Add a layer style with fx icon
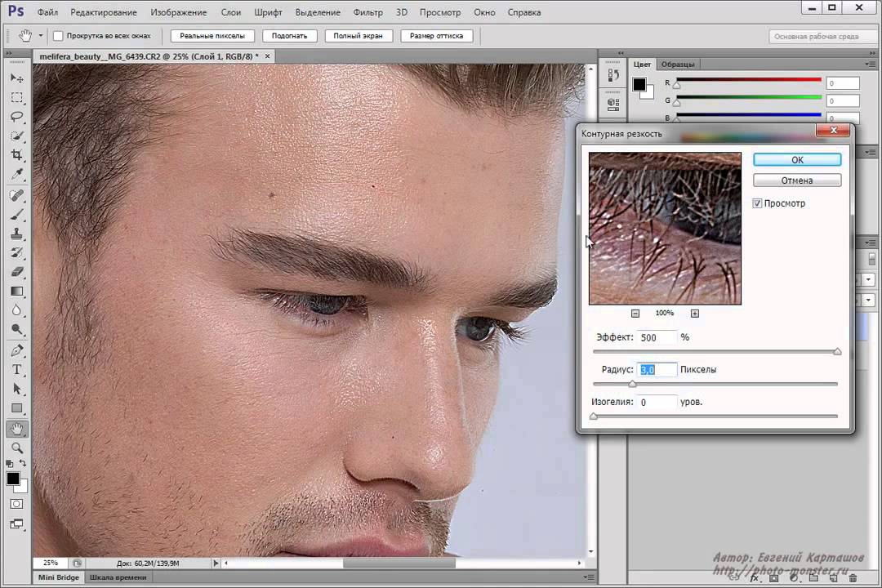 pyautogui.click(x=755, y=578)
